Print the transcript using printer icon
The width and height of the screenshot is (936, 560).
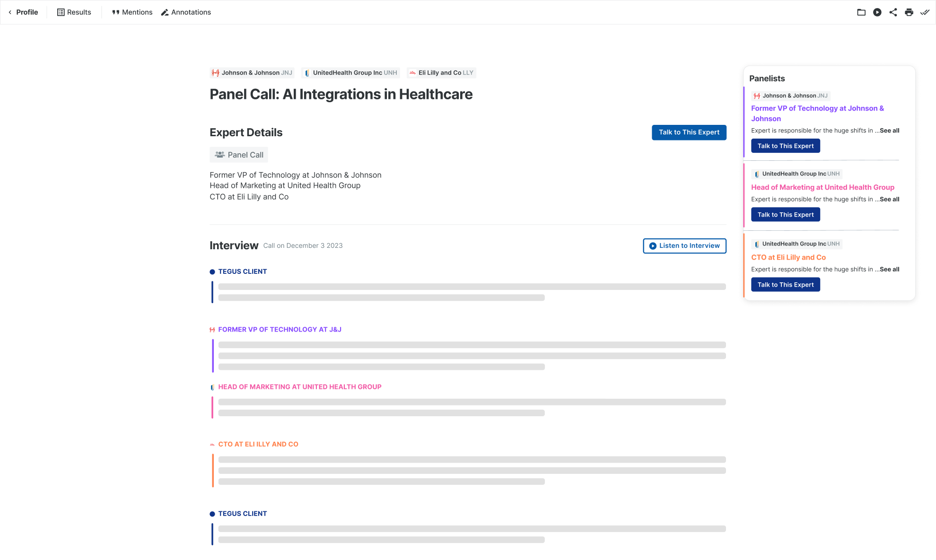(909, 12)
